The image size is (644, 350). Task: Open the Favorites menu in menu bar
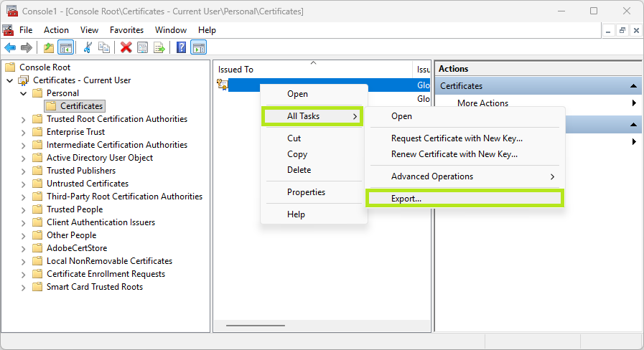(126, 30)
